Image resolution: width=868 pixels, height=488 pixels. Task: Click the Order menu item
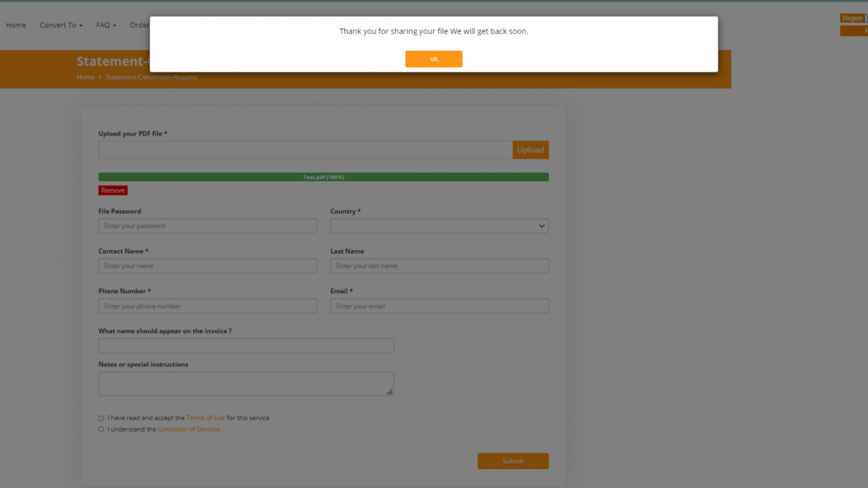[139, 25]
